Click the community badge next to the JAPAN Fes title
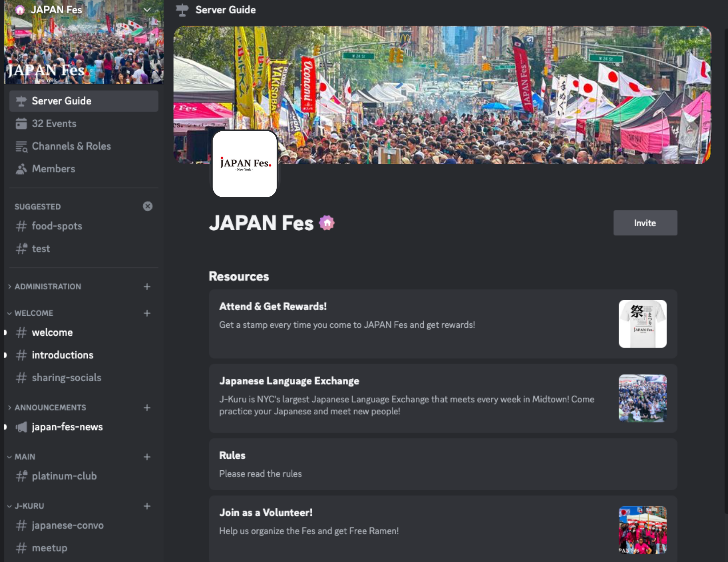 click(x=327, y=223)
